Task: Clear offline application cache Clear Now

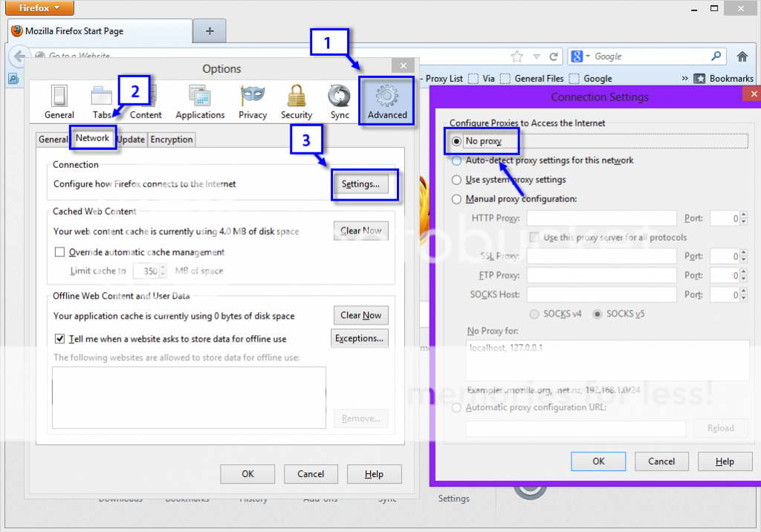Action: (360, 316)
